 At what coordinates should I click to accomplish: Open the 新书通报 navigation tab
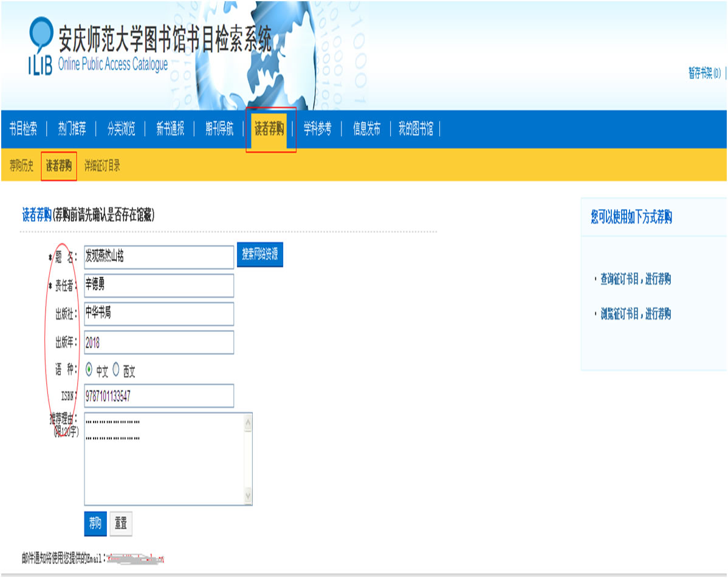pos(170,129)
